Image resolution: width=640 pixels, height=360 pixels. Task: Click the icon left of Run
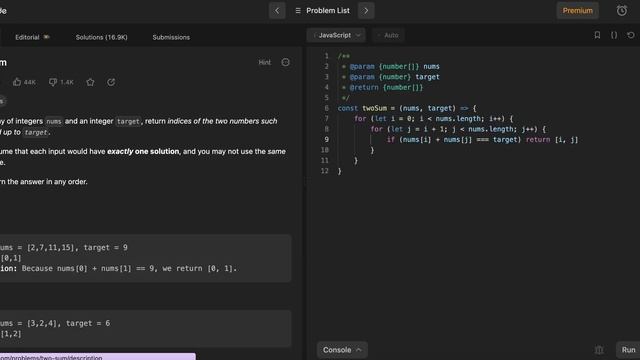[599, 350]
